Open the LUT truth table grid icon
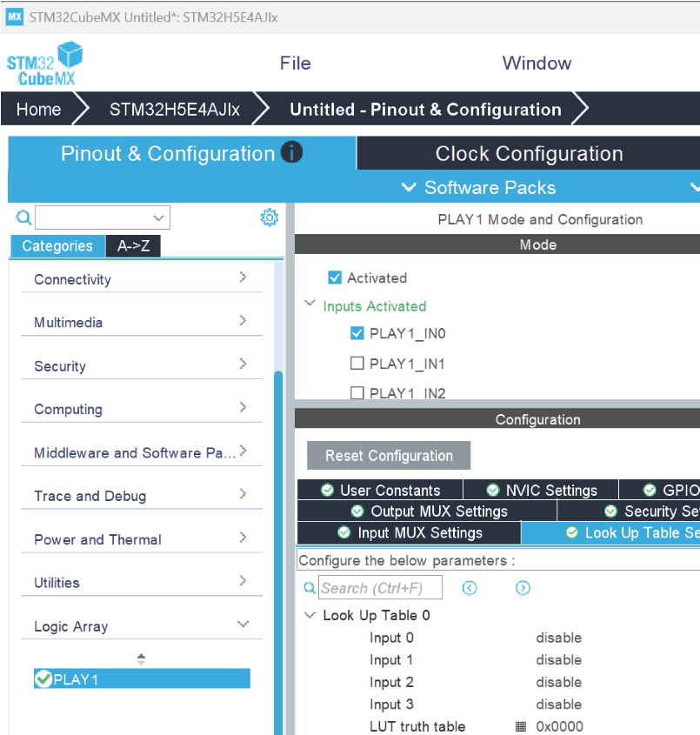This screenshot has width=700, height=735. (521, 726)
